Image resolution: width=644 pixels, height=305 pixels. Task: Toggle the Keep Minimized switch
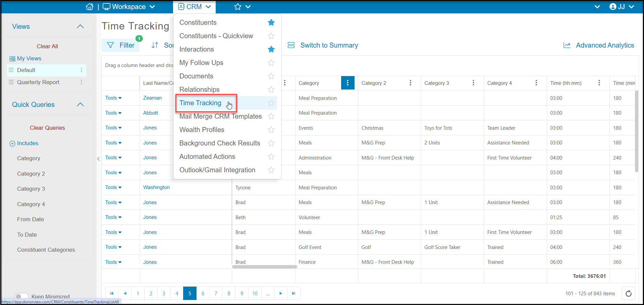pyautogui.click(x=22, y=296)
